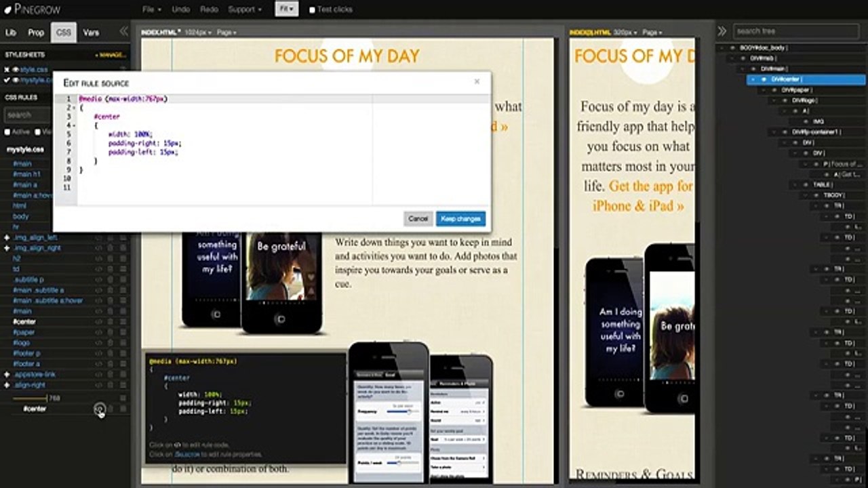Click the CSS rules search field
The image size is (868, 488).
[x=28, y=115]
